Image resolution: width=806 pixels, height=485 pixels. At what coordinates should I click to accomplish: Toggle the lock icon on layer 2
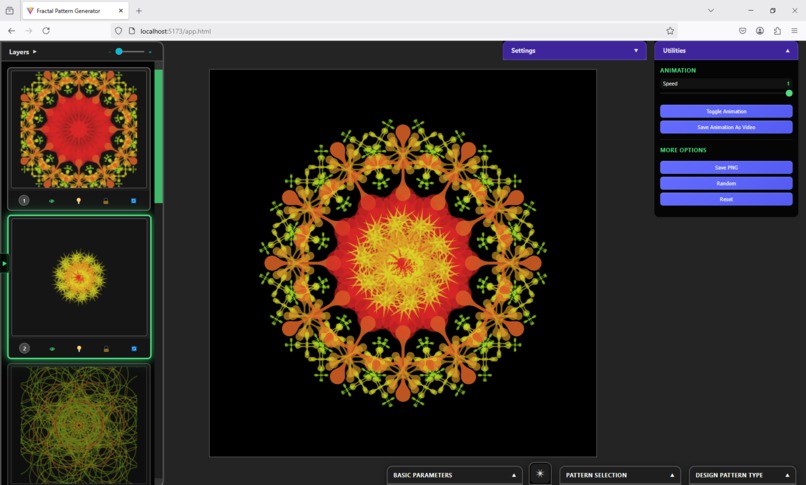106,349
